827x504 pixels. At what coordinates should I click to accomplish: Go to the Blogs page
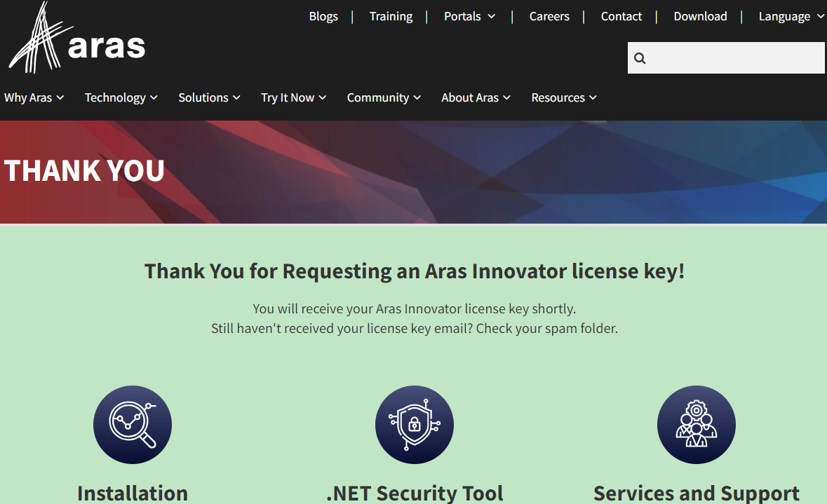tap(323, 16)
